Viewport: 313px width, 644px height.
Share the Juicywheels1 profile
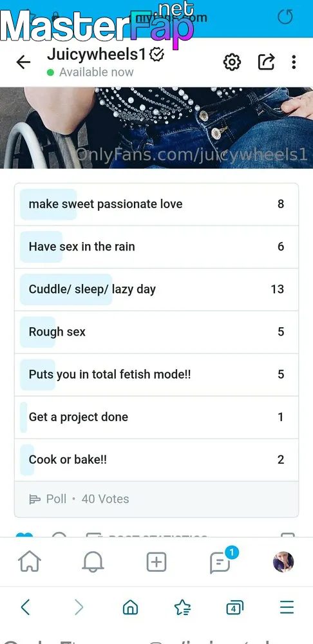coord(266,62)
